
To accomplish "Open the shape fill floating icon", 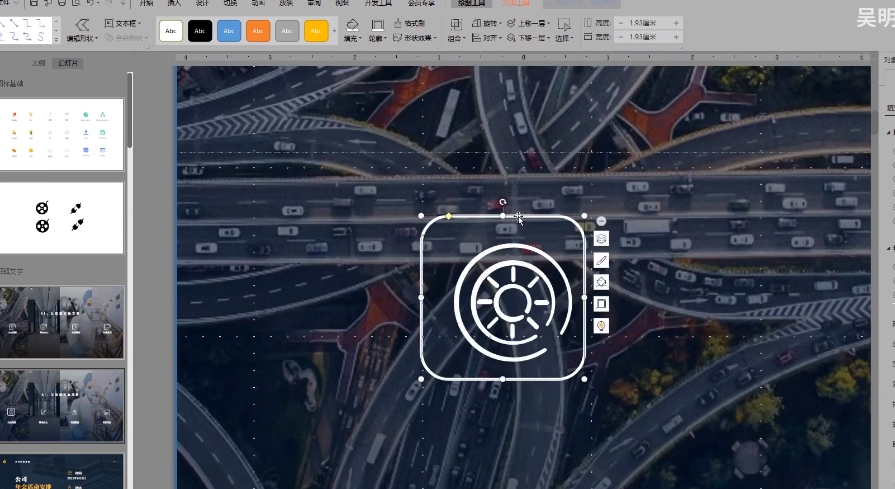I will pos(601,282).
